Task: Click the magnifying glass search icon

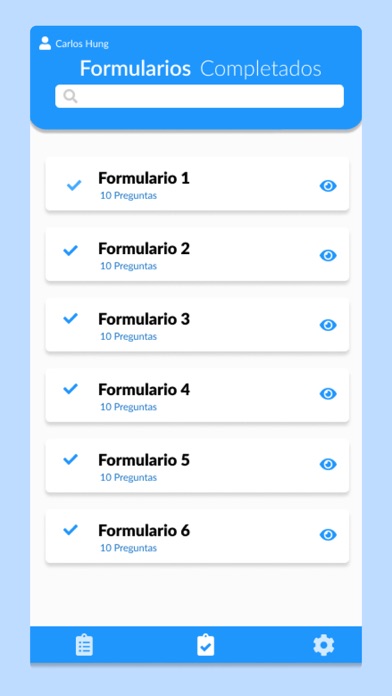Action: (x=70, y=96)
